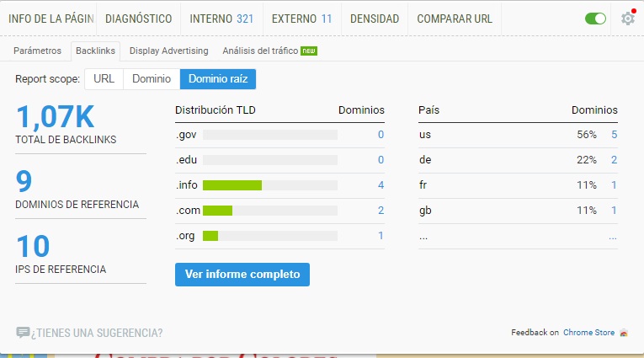Click the Ver informe completo button
Viewport: 644px width, 358px height.
[x=242, y=275]
